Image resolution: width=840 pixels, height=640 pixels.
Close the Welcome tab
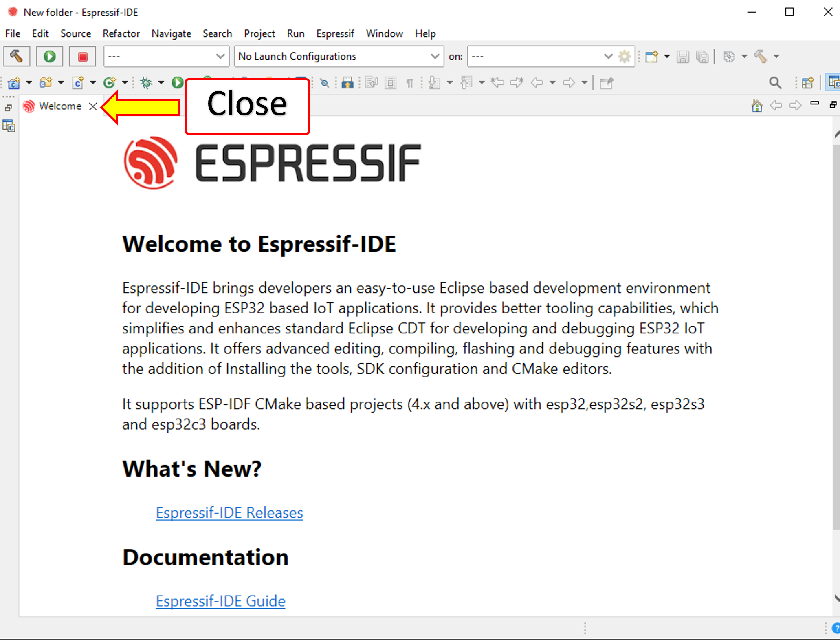(93, 106)
